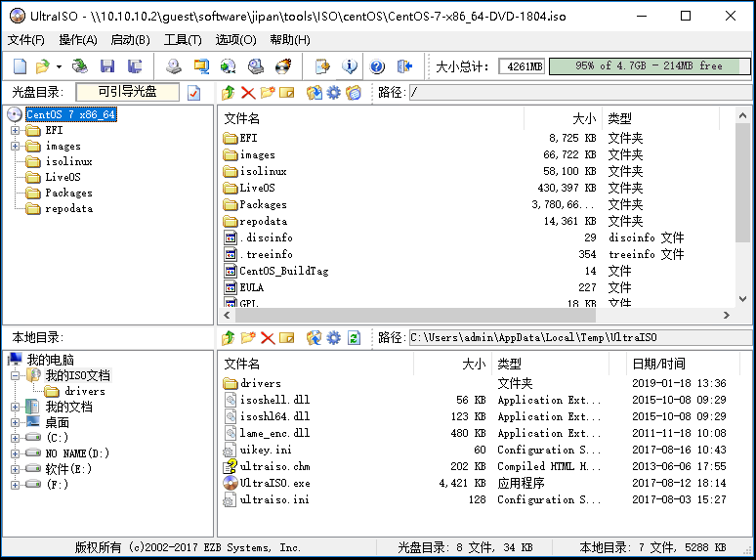Open the 操作(A) menu
The height and width of the screenshot is (560, 756).
(x=78, y=39)
